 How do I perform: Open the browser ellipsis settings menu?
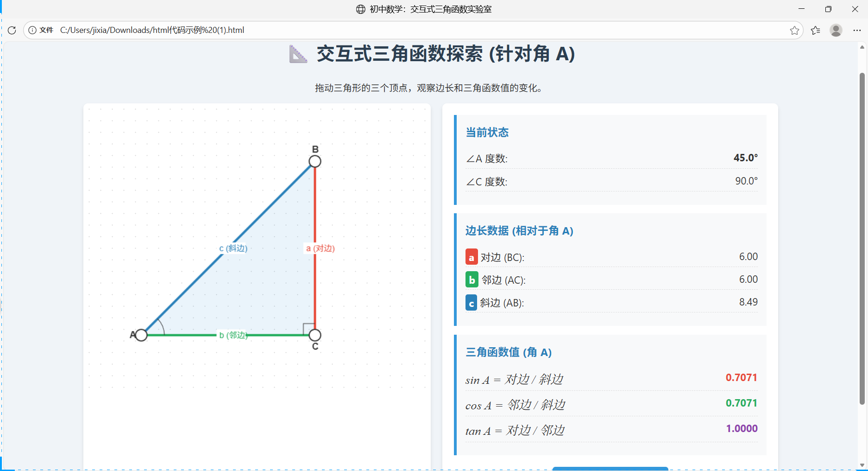pyautogui.click(x=857, y=30)
